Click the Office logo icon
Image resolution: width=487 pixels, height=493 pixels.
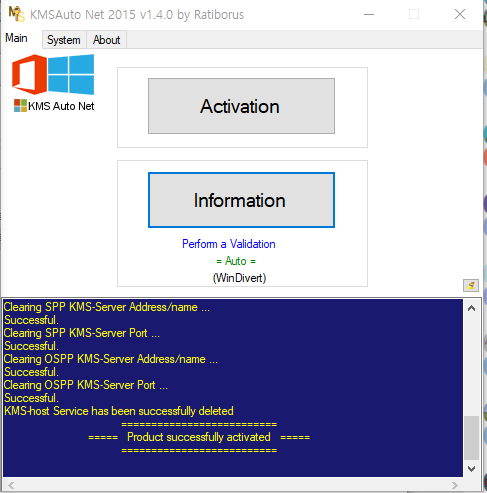29,74
